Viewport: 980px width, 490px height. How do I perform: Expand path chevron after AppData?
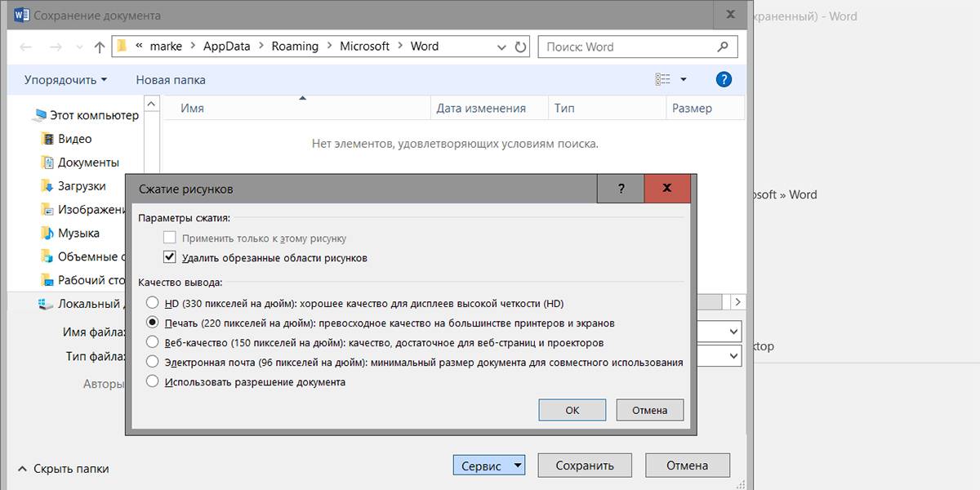[261, 47]
